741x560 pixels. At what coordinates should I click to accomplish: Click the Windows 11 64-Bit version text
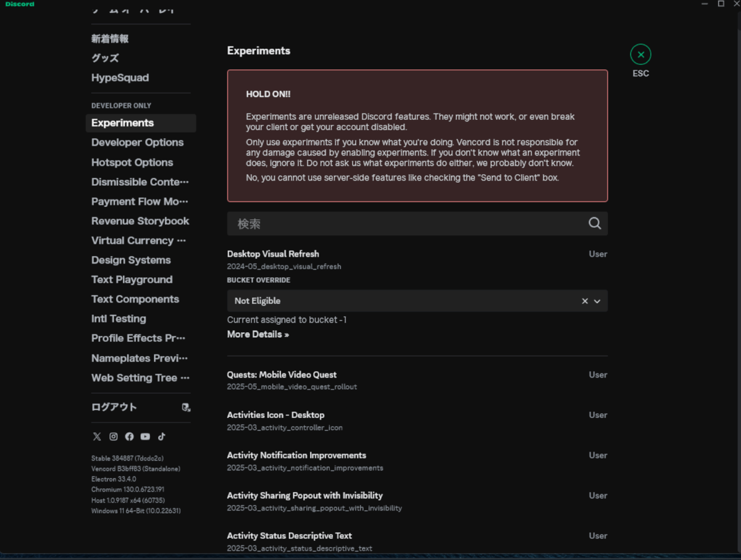136,511
